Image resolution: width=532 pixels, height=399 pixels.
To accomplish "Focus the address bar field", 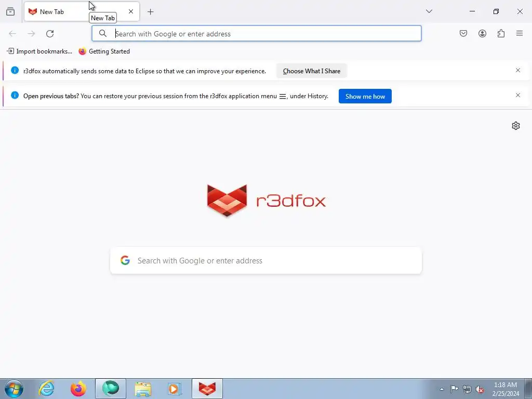I will (257, 34).
